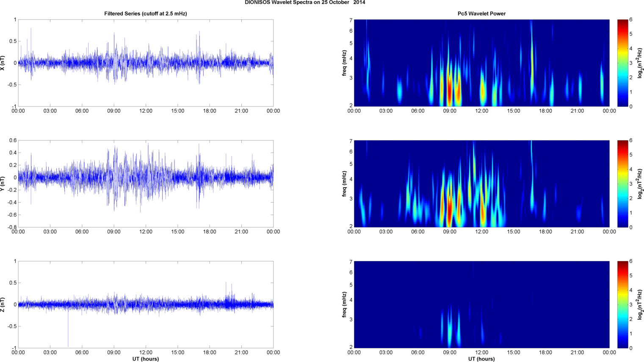Screen dimensions: 644x362
Task: Select the 'Pc5 Wavelet Power' heading
Action: pyautogui.click(x=481, y=14)
